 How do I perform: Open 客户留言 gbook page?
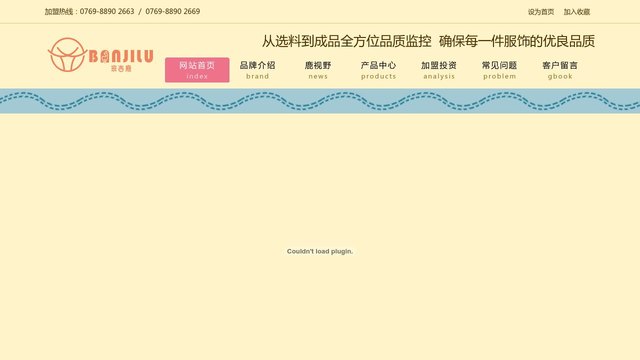click(x=560, y=70)
